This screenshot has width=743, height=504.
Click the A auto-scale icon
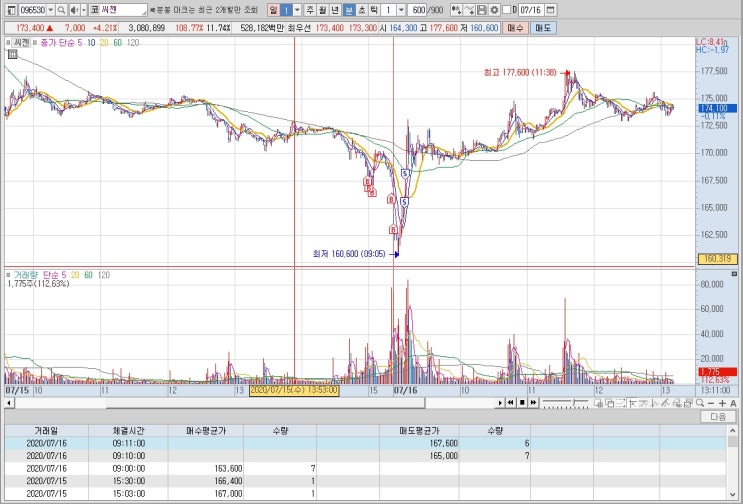click(733, 403)
